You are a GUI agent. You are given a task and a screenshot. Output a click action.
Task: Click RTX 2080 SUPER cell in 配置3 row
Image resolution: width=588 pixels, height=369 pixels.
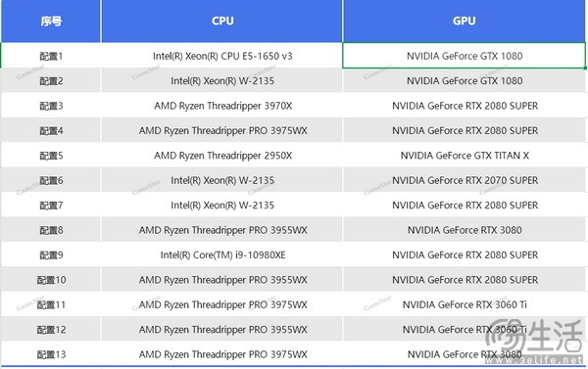pyautogui.click(x=464, y=106)
